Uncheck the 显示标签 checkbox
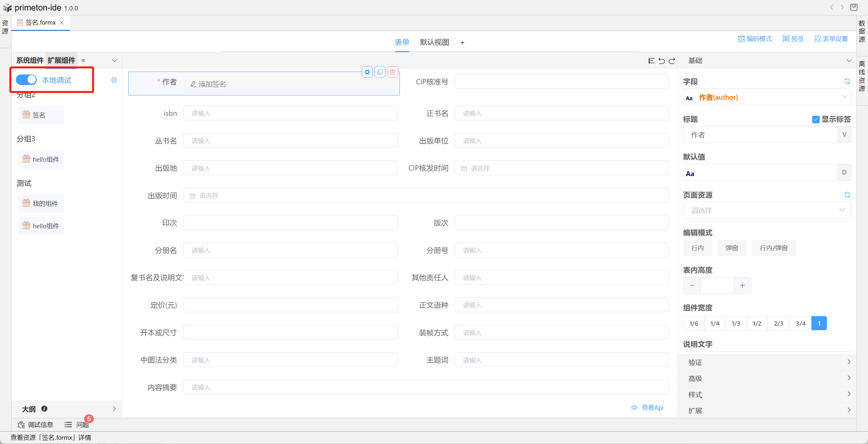868x444 pixels. (816, 119)
